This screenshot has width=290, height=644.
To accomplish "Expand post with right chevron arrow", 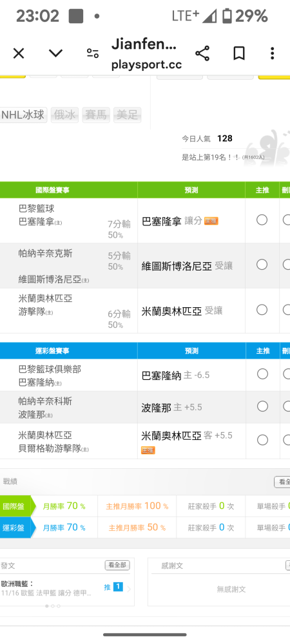I will 129,589.
